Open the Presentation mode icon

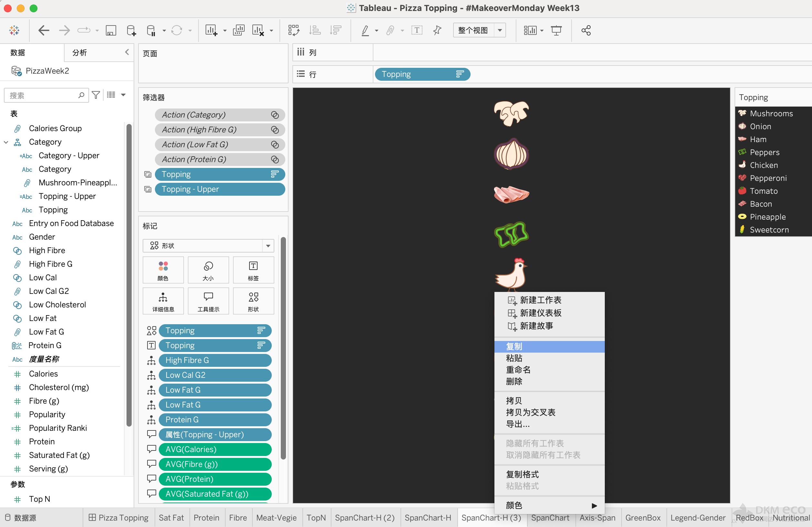[x=556, y=30]
